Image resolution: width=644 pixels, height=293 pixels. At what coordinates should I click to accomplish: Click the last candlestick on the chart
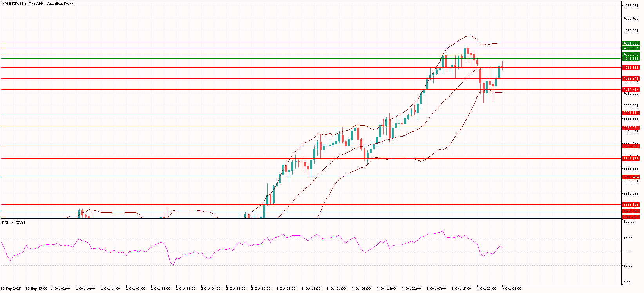[502, 67]
